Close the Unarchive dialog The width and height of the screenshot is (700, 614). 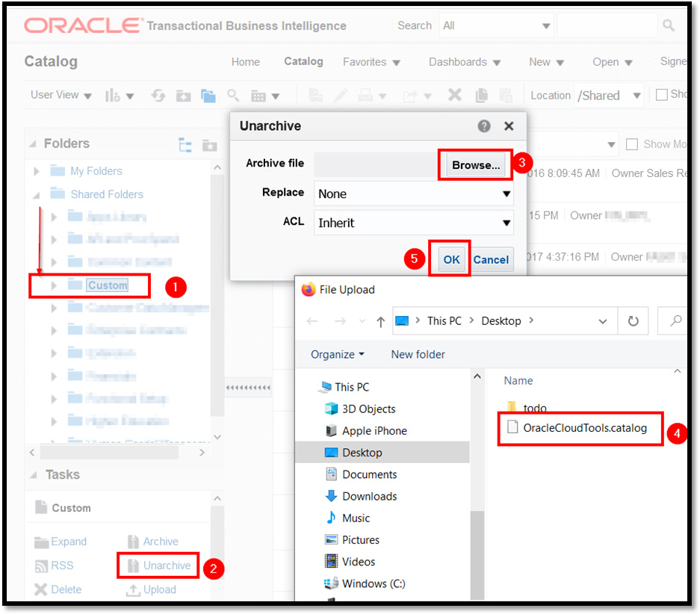coord(509,126)
